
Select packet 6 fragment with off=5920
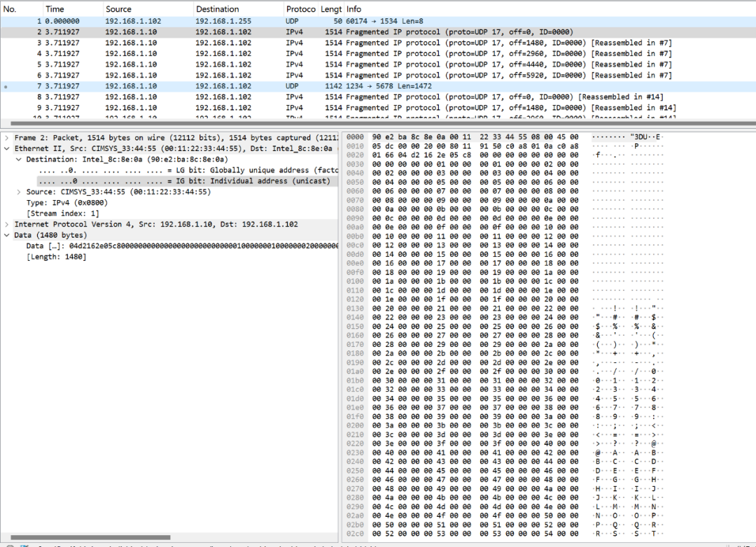click(378, 75)
